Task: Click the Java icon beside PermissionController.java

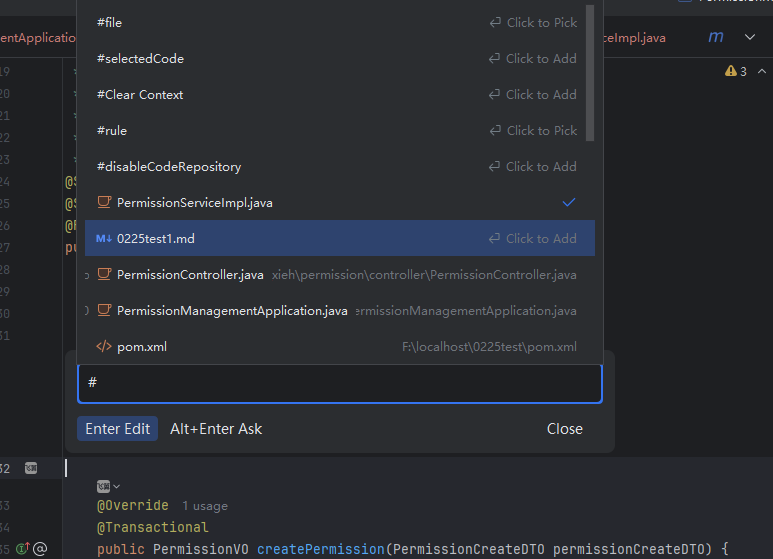Action: [x=103, y=275]
